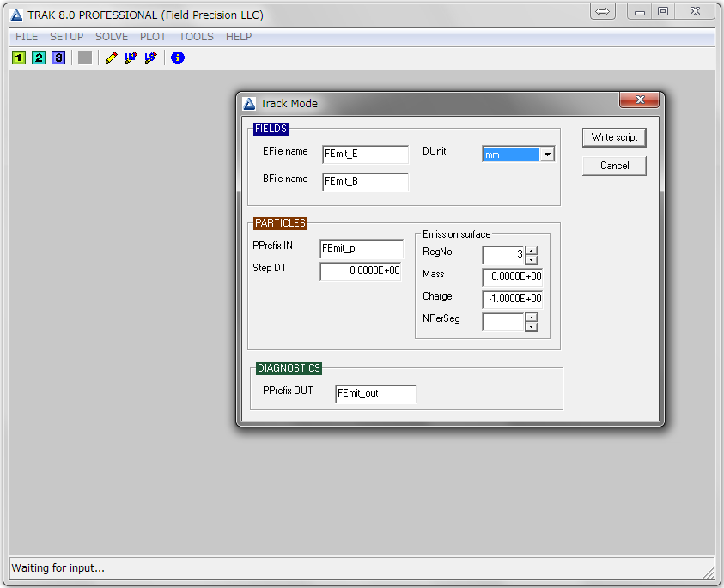This screenshot has width=724, height=588.
Task: Click the window resize grip corner
Action: click(x=708, y=573)
